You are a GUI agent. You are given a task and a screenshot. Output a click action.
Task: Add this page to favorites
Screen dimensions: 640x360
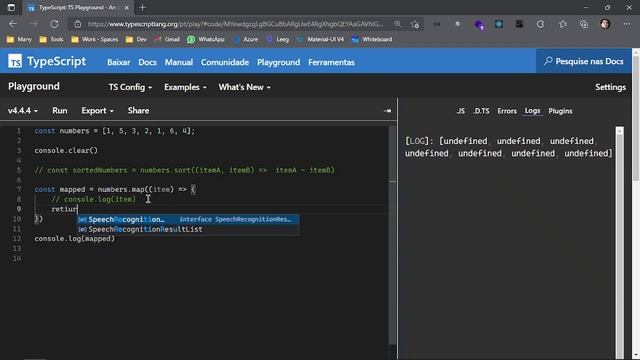point(415,24)
